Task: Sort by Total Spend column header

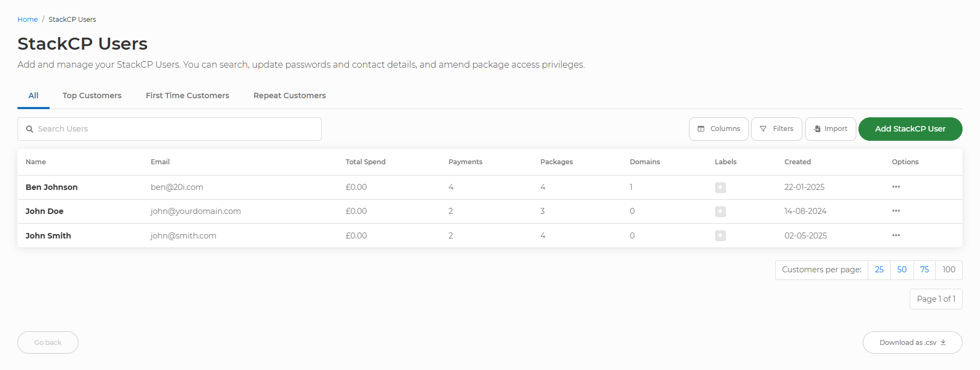Action: (x=365, y=162)
